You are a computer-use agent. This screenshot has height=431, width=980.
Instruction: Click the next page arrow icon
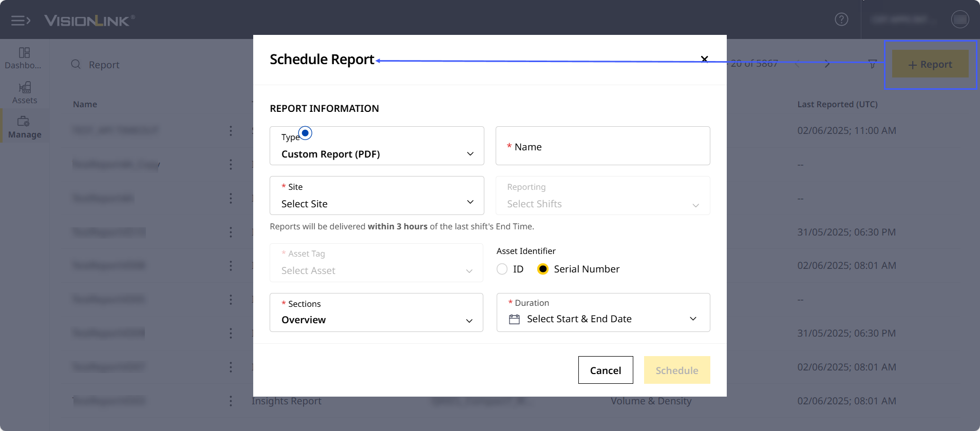[x=827, y=64]
